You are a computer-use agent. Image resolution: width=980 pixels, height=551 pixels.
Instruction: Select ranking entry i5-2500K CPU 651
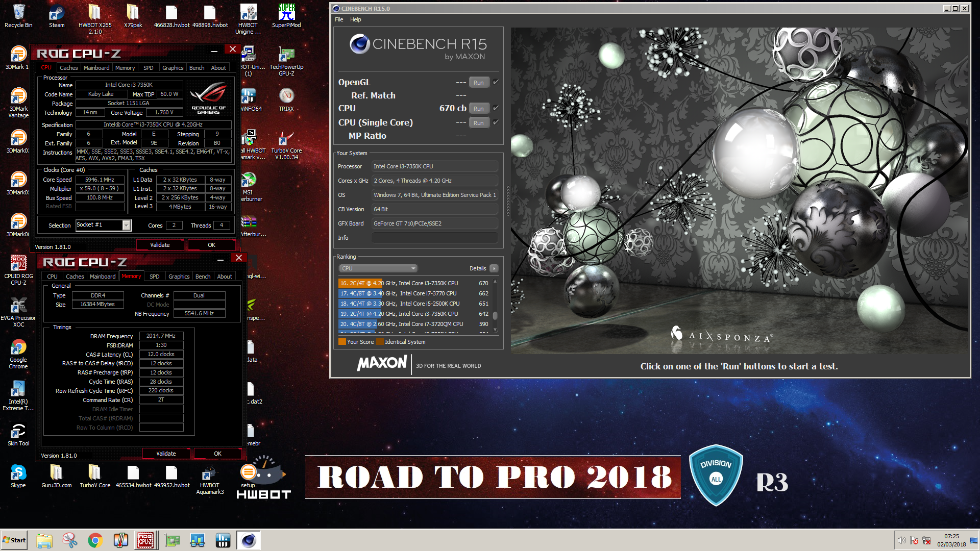[414, 304]
